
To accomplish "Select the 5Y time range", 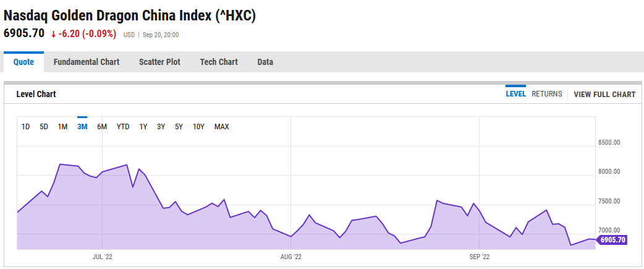I will point(179,127).
